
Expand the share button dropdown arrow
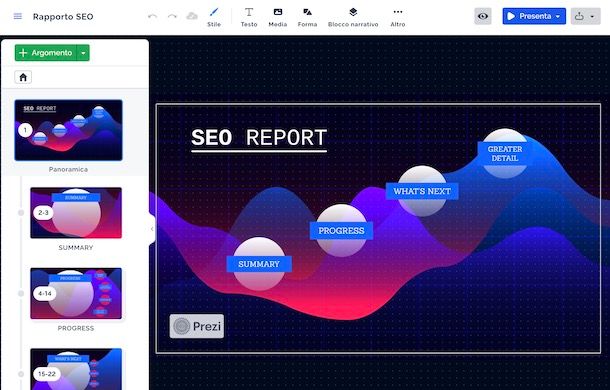(592, 17)
